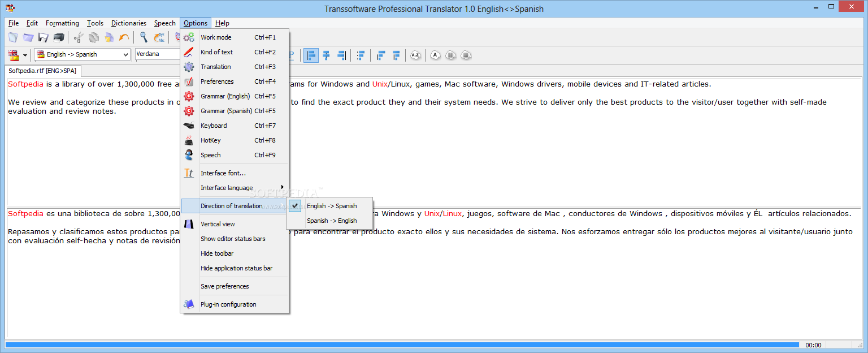The width and height of the screenshot is (868, 353).
Task: Toggle Vertical view layout
Action: pos(235,224)
